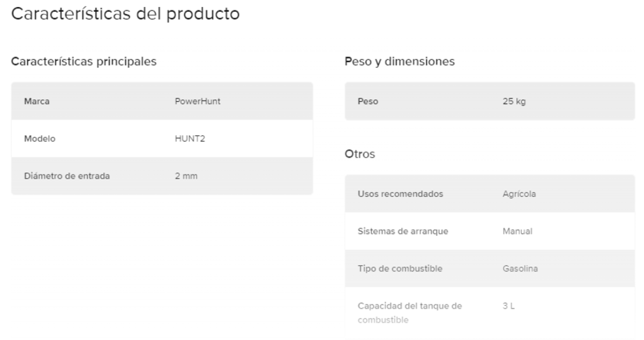
Task: Click the "Marca" row label
Action: (x=36, y=101)
